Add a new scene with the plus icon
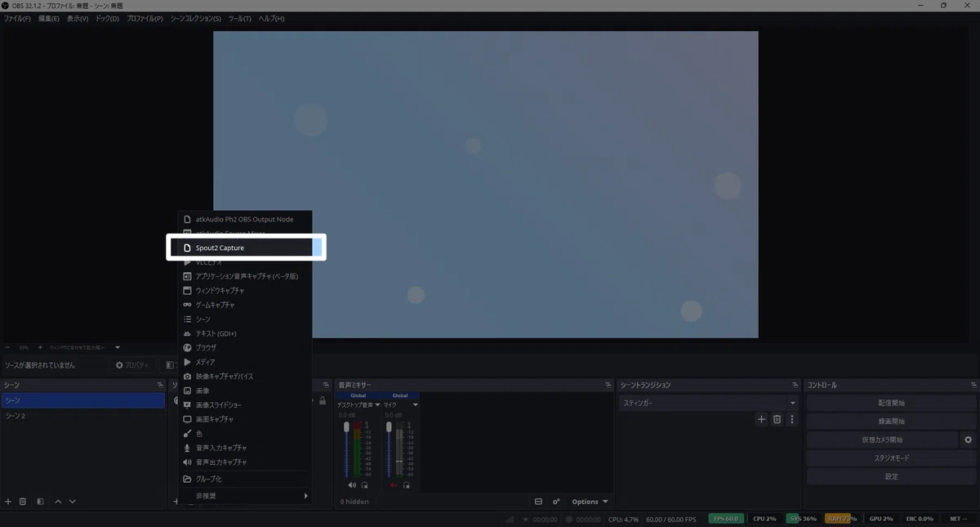The width and height of the screenshot is (980, 527). [8, 501]
